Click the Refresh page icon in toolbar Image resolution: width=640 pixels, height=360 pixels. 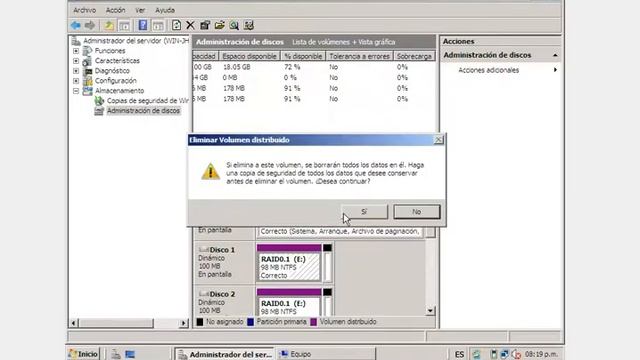click(x=176, y=25)
